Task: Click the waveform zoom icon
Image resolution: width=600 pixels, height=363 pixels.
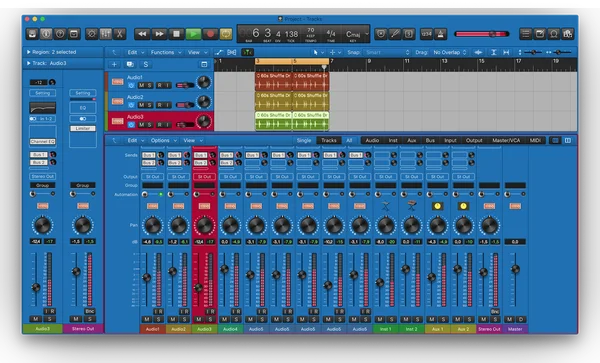Action: (478, 52)
